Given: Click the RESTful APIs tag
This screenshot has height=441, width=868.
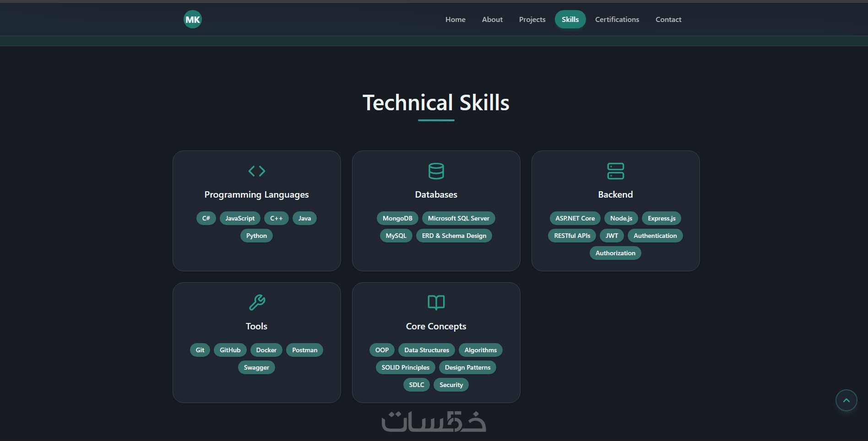Looking at the screenshot, I should [572, 236].
